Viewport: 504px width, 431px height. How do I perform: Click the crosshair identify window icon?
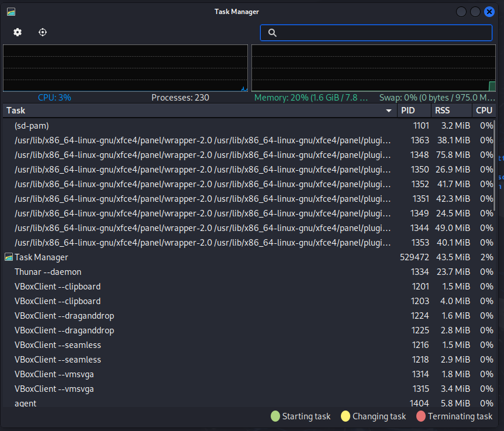pos(43,32)
